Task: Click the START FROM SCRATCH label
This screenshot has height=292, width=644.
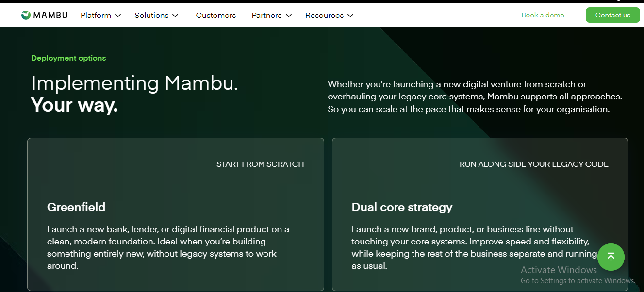Action: [x=260, y=164]
